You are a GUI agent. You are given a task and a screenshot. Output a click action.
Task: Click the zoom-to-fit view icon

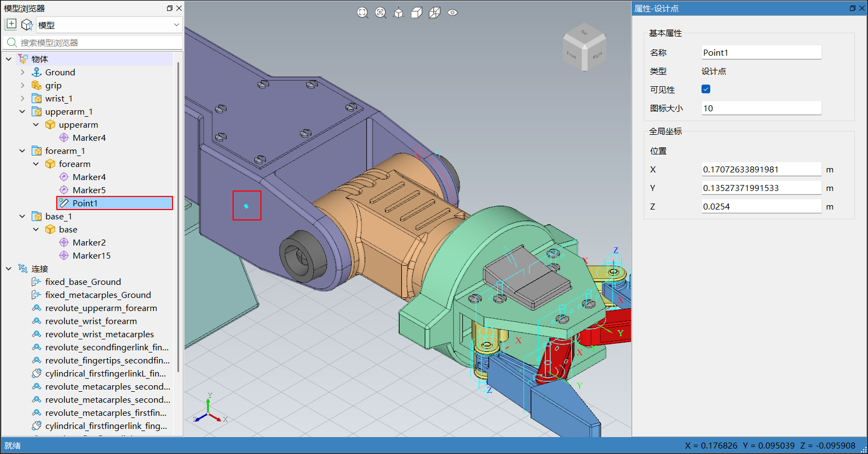(x=362, y=13)
